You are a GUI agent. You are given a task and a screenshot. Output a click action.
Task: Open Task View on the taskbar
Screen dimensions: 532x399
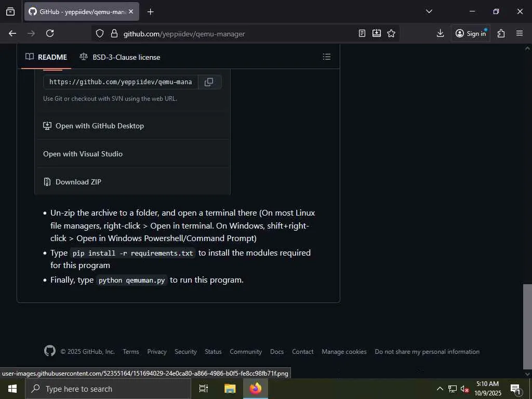coord(204,389)
